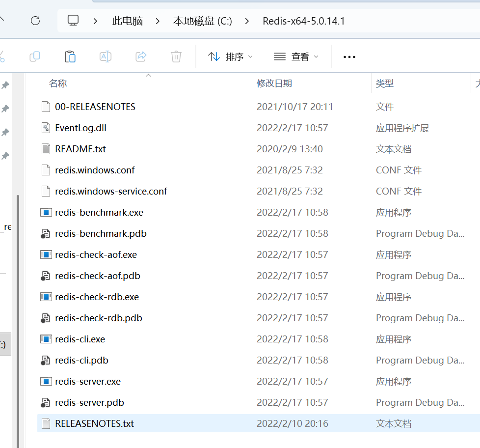
Task: Select the file name README.txt
Action: tap(80, 149)
